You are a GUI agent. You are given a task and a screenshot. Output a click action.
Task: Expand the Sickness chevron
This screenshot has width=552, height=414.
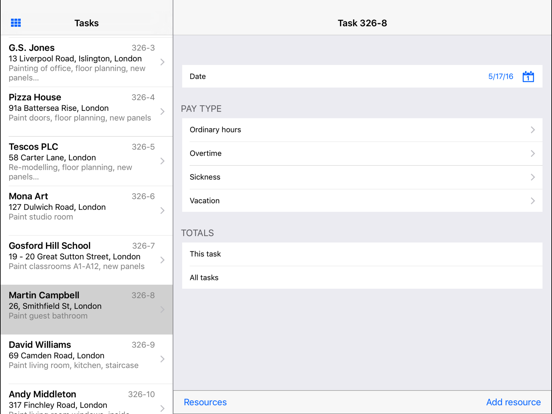coord(533,177)
